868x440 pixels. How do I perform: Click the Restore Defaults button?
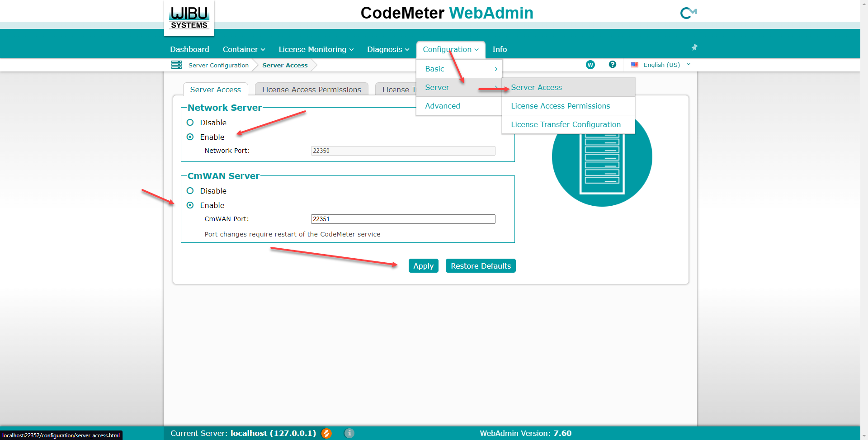481,266
